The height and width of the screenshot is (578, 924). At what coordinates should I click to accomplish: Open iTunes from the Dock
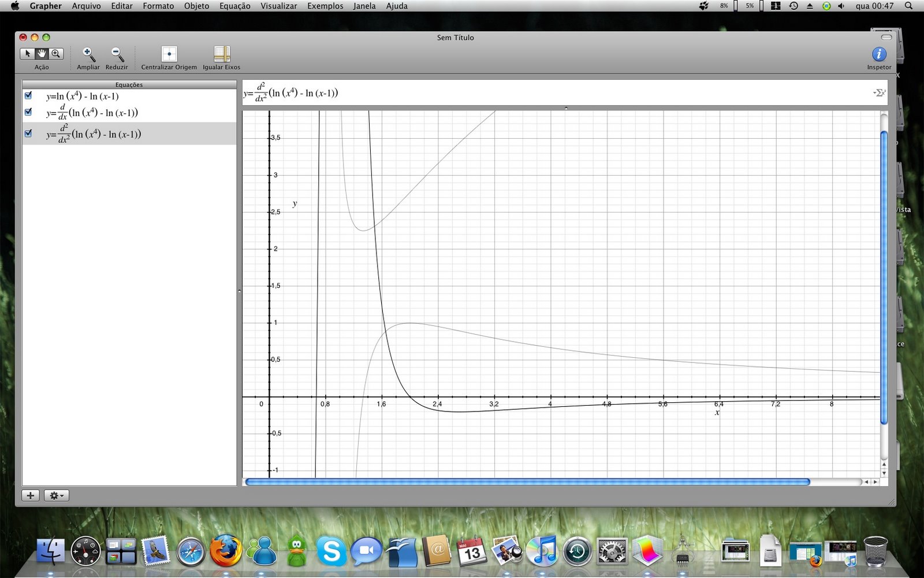(542, 551)
